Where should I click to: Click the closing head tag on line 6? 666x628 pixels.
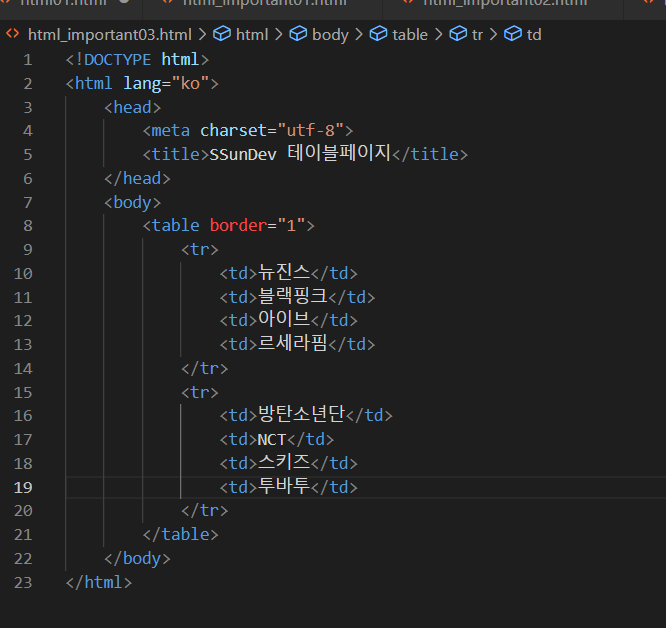(137, 178)
